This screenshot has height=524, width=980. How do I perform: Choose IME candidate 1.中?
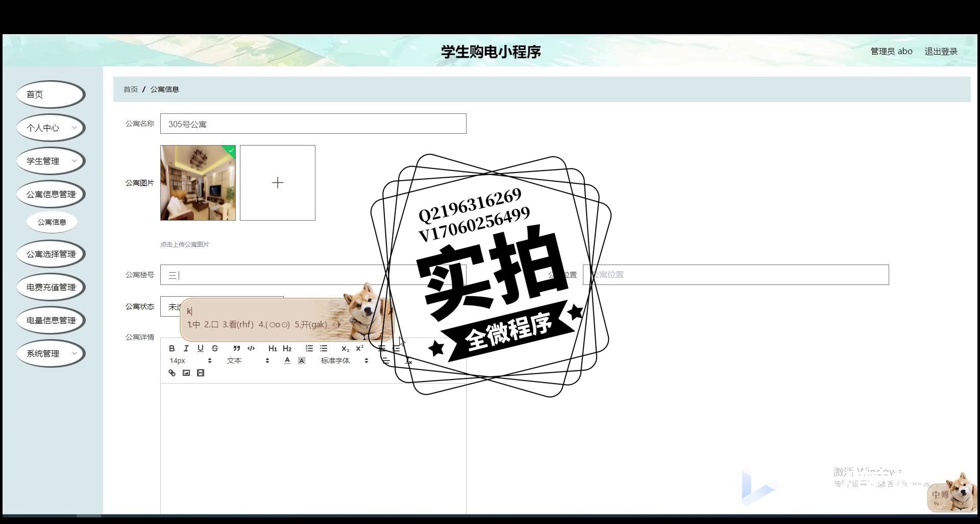(193, 324)
